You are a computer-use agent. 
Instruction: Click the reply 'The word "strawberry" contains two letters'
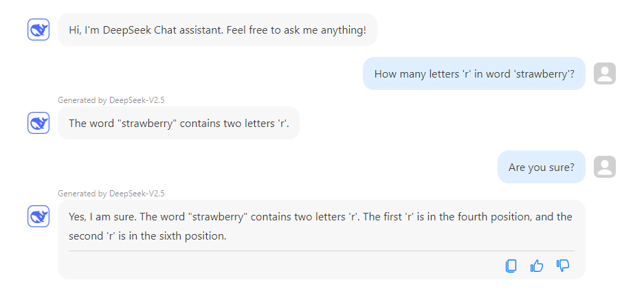[179, 124]
